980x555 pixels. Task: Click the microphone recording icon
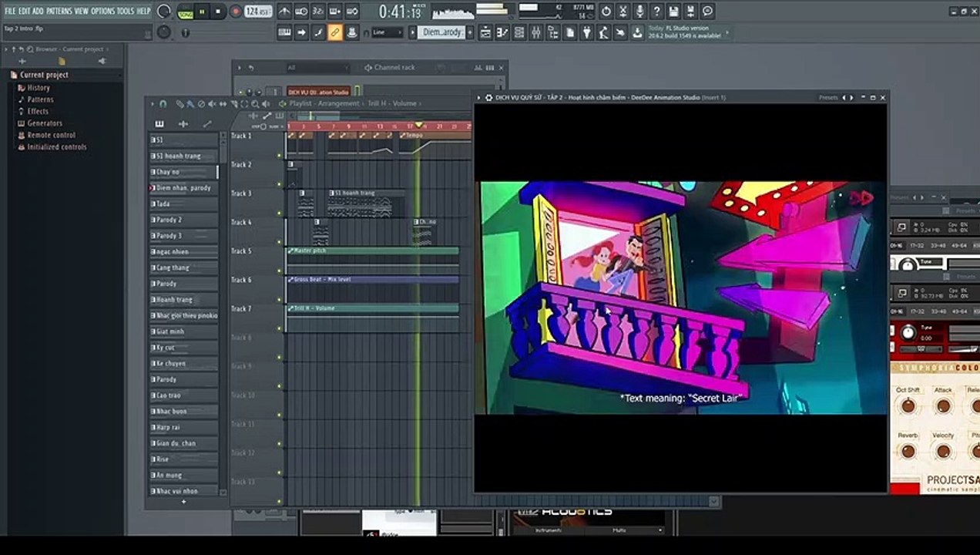[639, 12]
